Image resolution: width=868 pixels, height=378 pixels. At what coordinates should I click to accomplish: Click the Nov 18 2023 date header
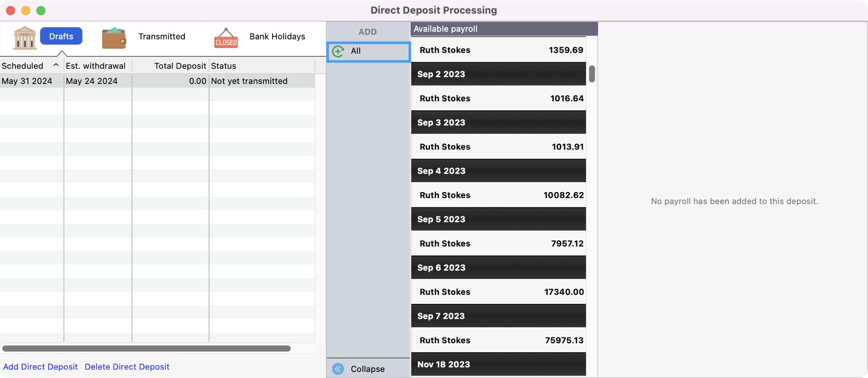pyautogui.click(x=498, y=364)
